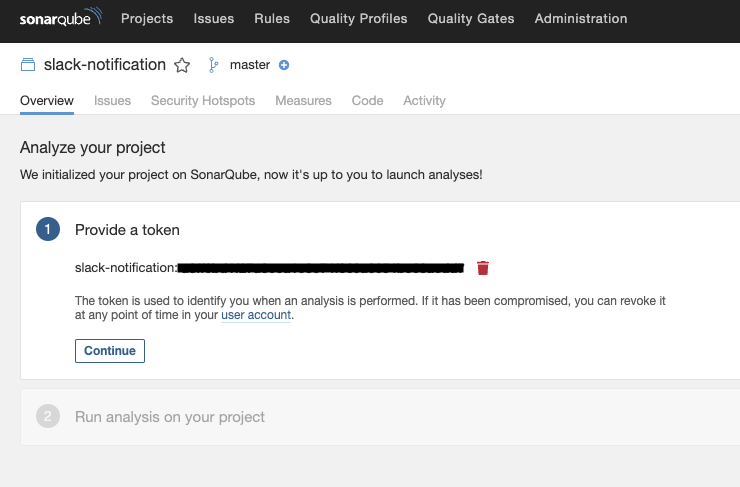Favorite the slack-notification project with the star

point(182,65)
